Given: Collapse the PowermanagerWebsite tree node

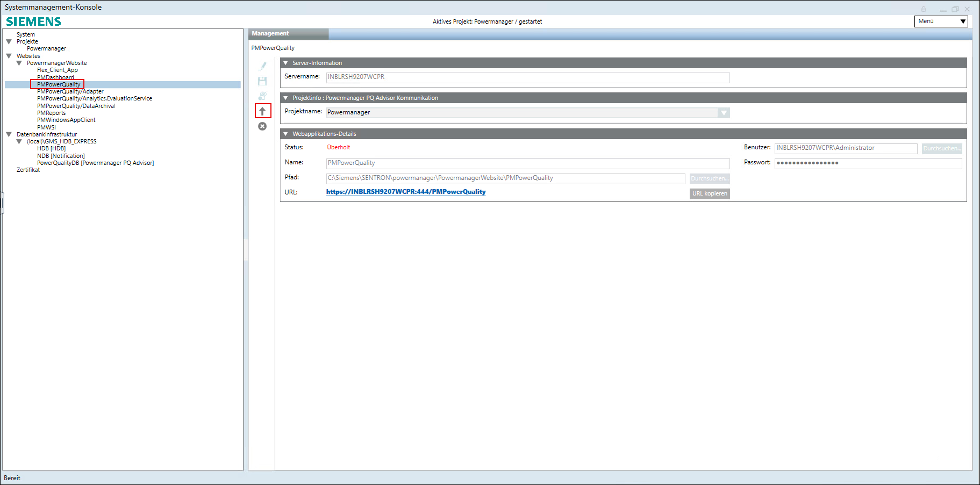Looking at the screenshot, I should [x=19, y=63].
